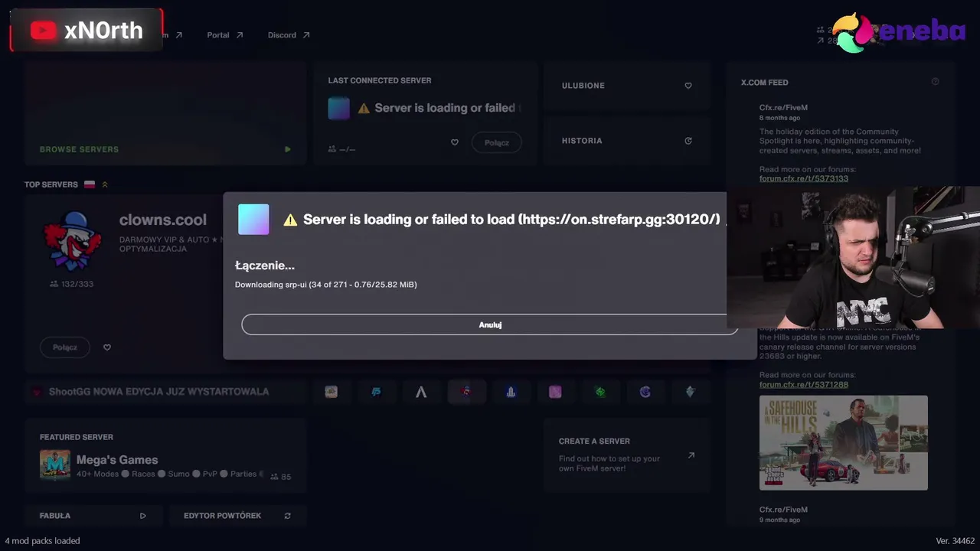Click Połącz on the clowns.cool server
Viewport: 980px width, 551px height.
click(x=65, y=347)
